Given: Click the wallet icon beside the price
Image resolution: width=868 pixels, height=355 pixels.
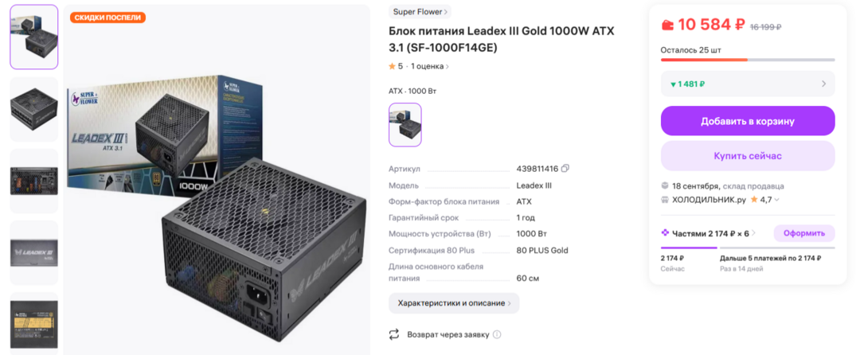Looking at the screenshot, I should (667, 25).
